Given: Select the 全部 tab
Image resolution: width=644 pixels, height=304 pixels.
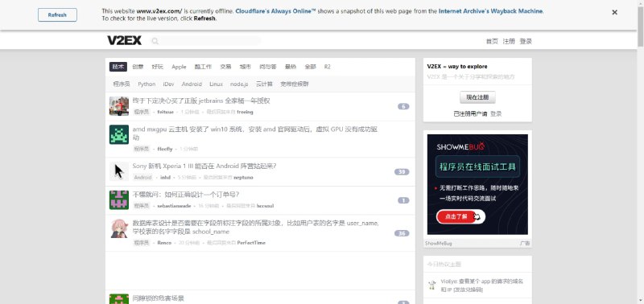Looking at the screenshot, I should (311, 67).
